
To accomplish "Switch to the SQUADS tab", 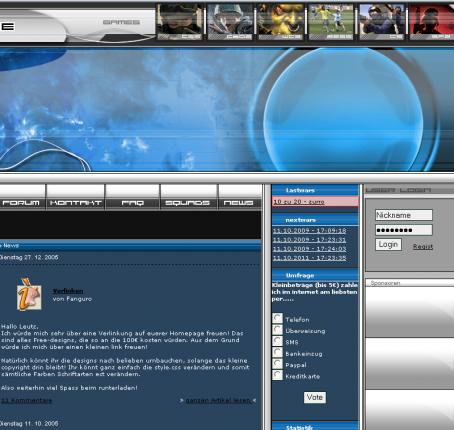I will coord(188,197).
